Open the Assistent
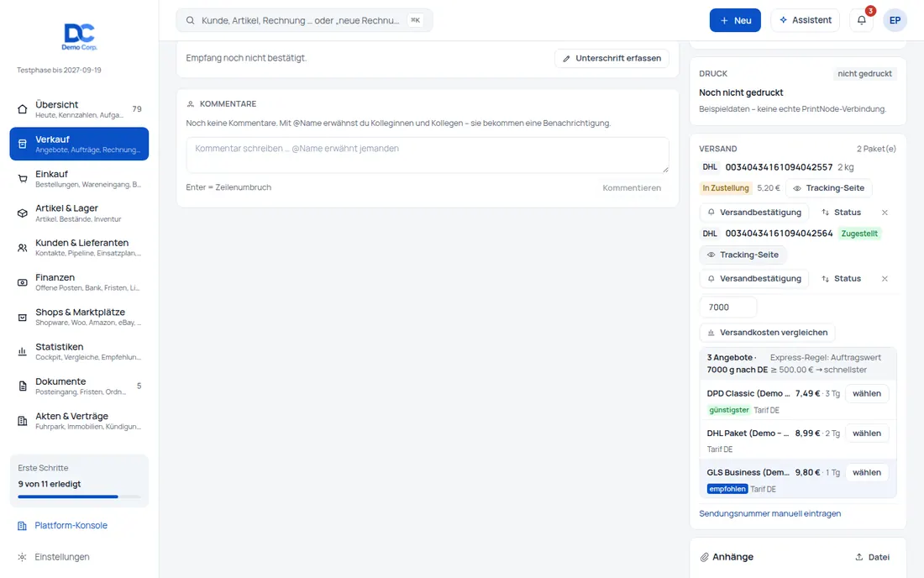The width and height of the screenshot is (924, 578). coord(805,20)
